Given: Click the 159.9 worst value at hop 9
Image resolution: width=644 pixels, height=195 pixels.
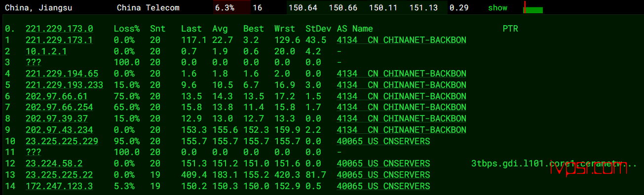Looking at the screenshot, I should click(287, 130).
